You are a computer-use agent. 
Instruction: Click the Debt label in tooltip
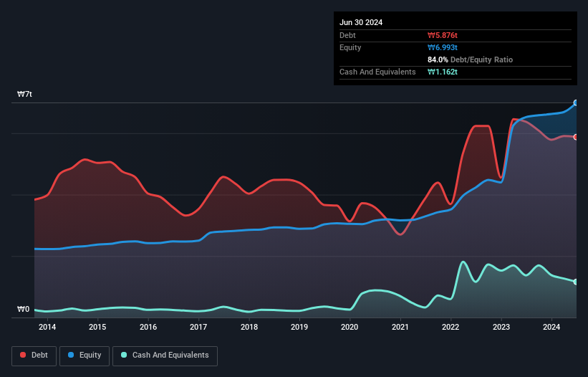tap(347, 35)
